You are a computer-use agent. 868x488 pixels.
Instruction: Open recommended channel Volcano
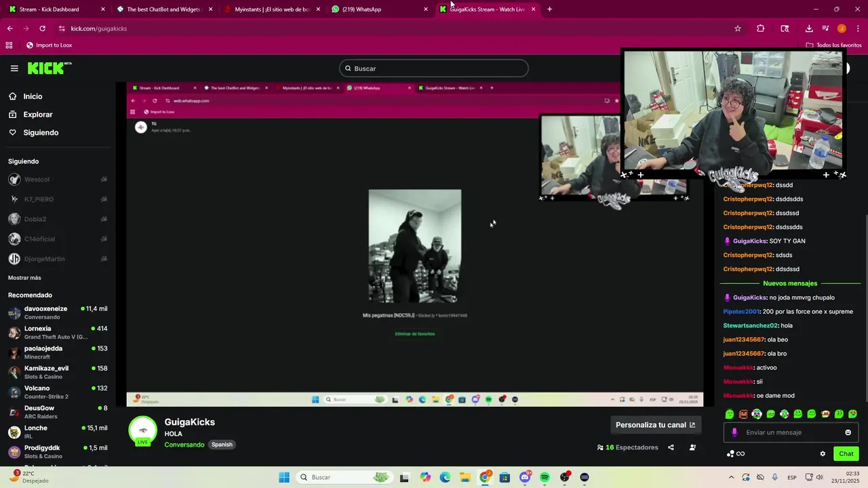point(58,392)
